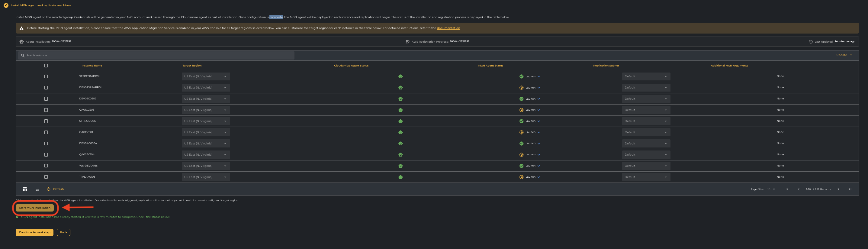Open Target Region dropdown for DEV02SPSAPP01
The width and height of the screenshot is (868, 249).
pos(206,88)
